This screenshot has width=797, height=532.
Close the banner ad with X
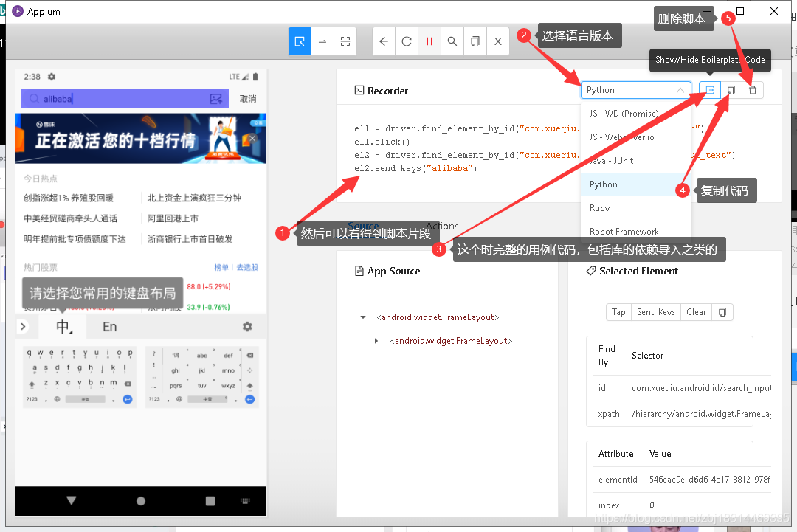[252, 138]
